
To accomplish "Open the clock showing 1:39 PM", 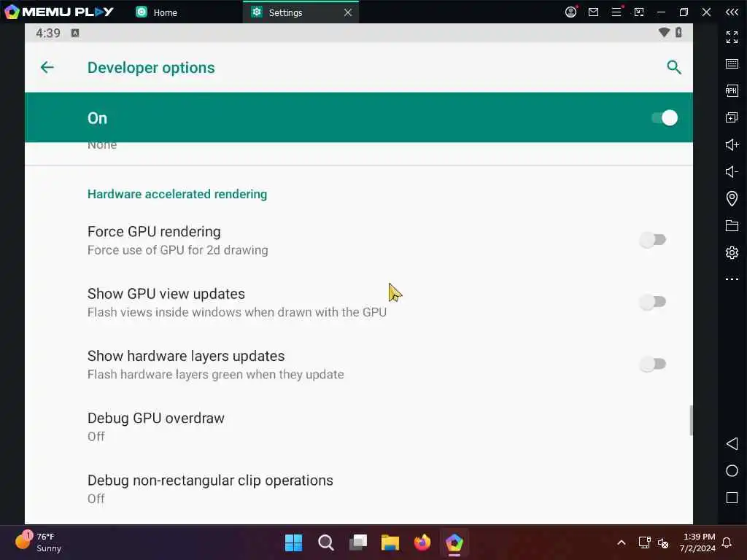I will coord(698,542).
